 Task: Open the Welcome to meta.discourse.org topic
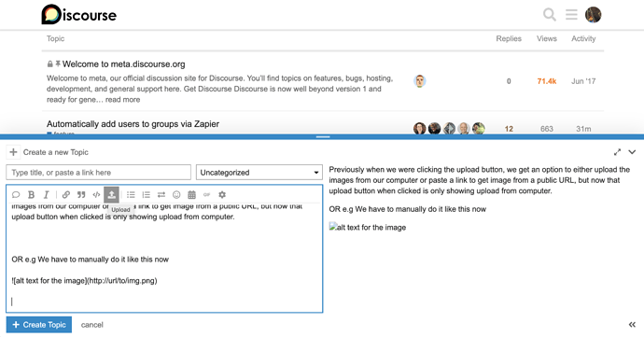pyautogui.click(x=123, y=64)
